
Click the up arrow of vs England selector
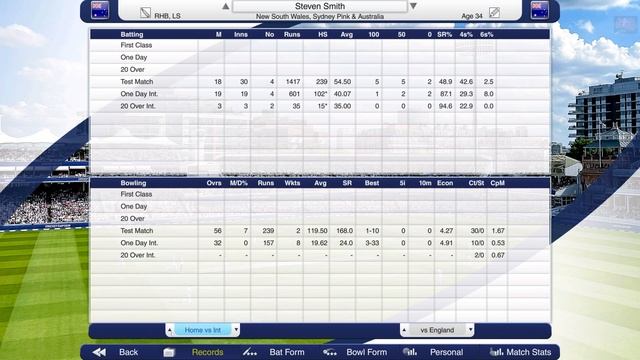click(404, 330)
